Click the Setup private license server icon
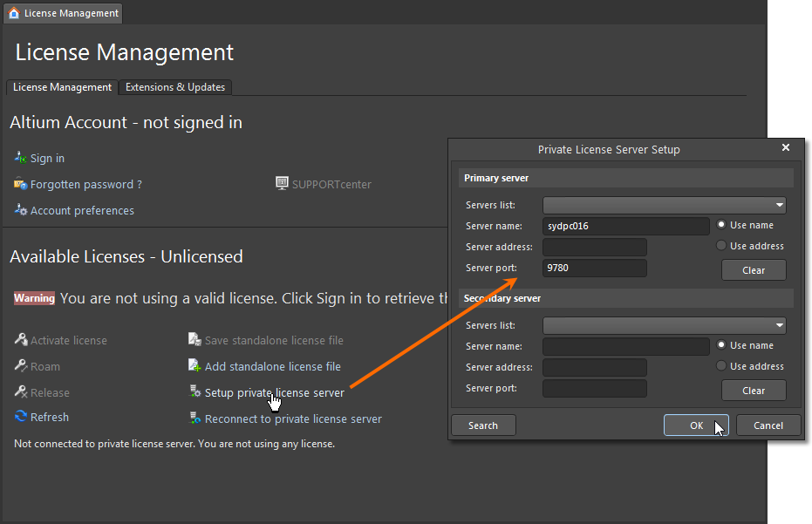 [x=195, y=392]
